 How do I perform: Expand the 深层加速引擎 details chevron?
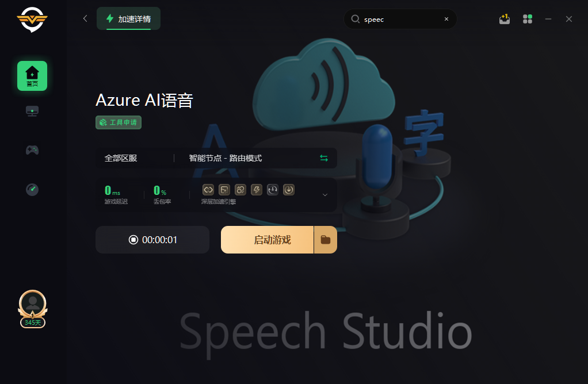[325, 195]
